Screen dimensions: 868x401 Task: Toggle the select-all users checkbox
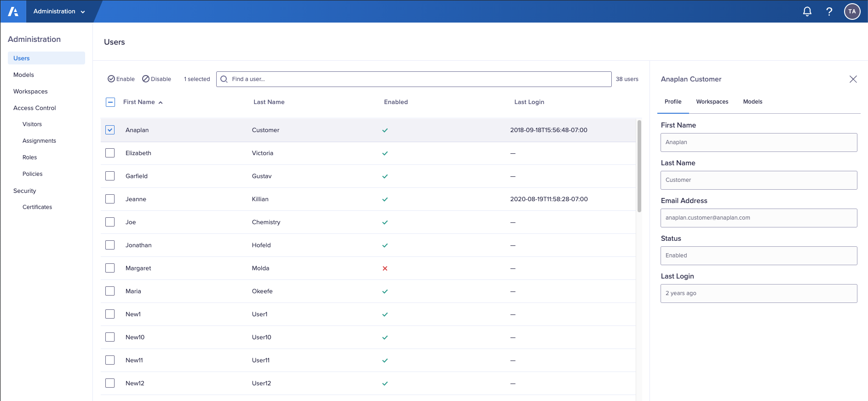click(x=110, y=102)
